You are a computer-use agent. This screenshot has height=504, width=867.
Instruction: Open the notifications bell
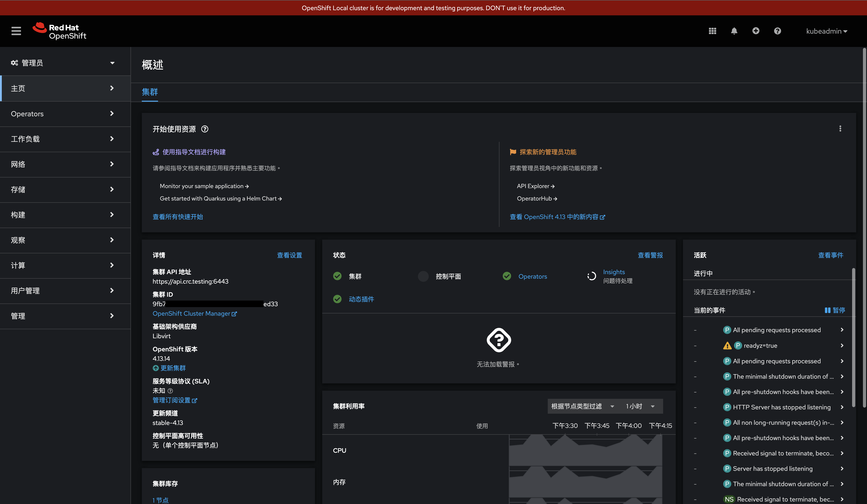point(734,31)
